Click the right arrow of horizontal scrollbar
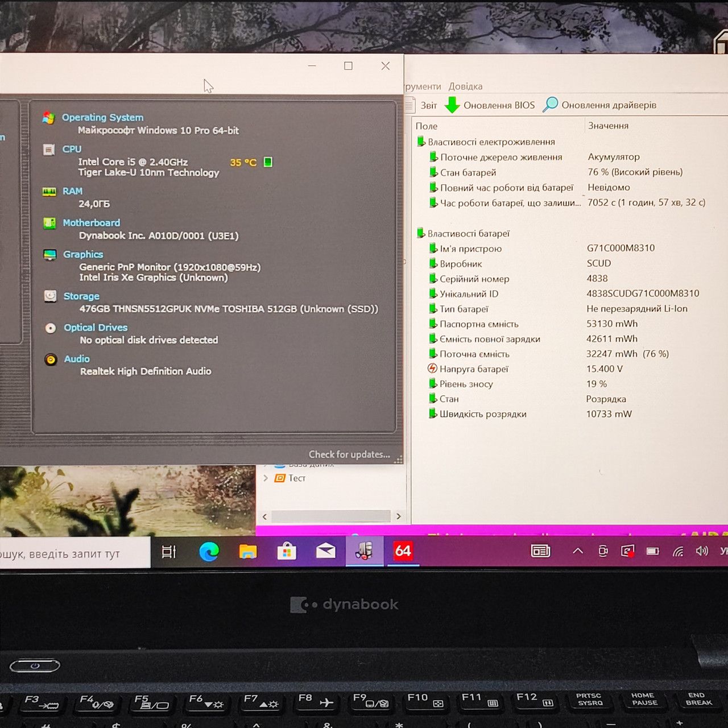Screen dimensions: 728x728 398,516
